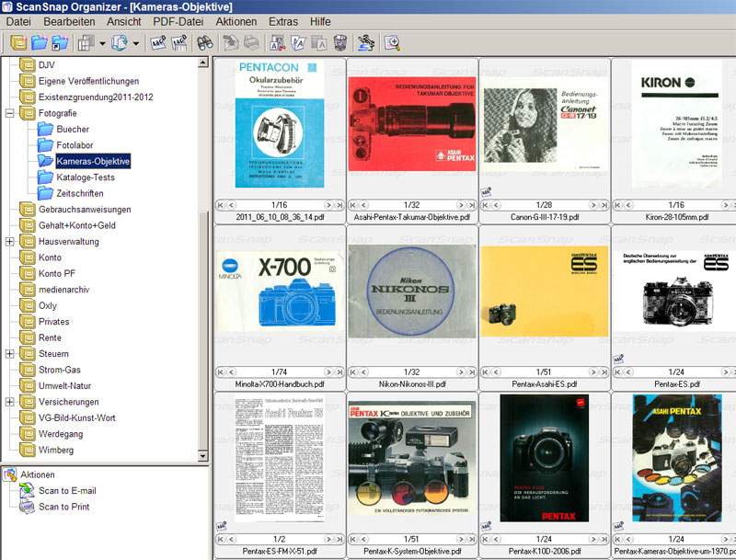Select the Pentax-K-System-Objektive.pdf thumbnail
The height and width of the screenshot is (560, 736).
click(412, 458)
